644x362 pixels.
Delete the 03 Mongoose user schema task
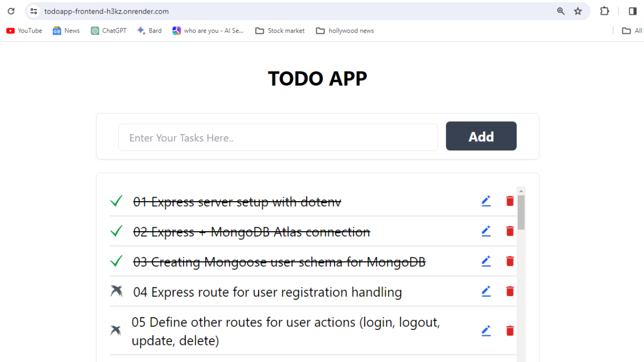tap(510, 261)
